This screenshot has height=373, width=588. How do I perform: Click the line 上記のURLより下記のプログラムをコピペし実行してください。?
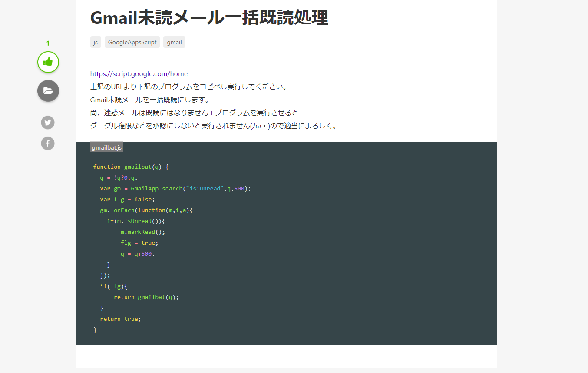[189, 87]
